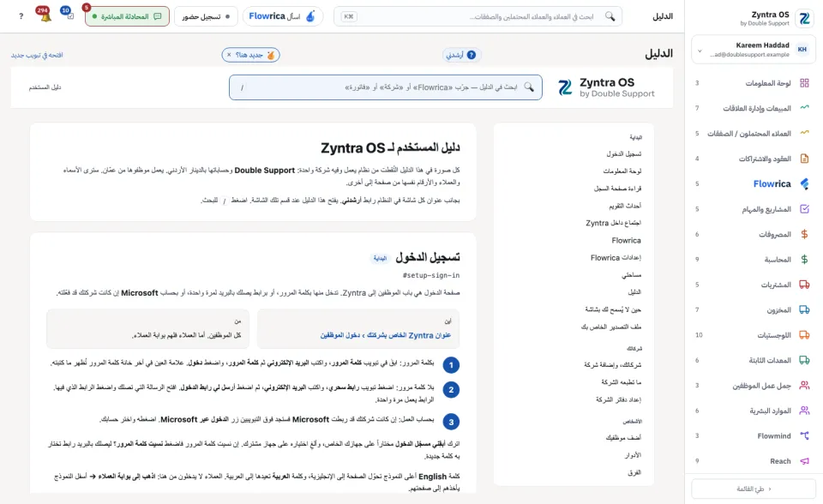
Task: Open the الأدوار guide entry
Action: [633, 455]
